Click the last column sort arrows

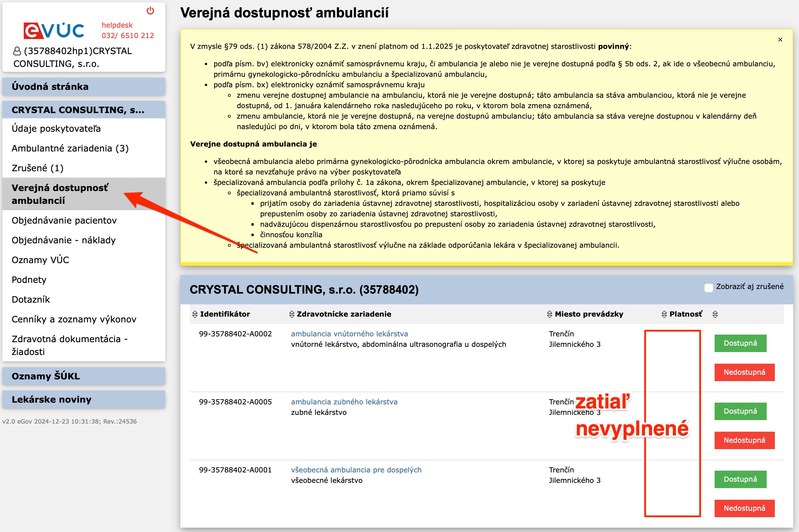point(715,314)
